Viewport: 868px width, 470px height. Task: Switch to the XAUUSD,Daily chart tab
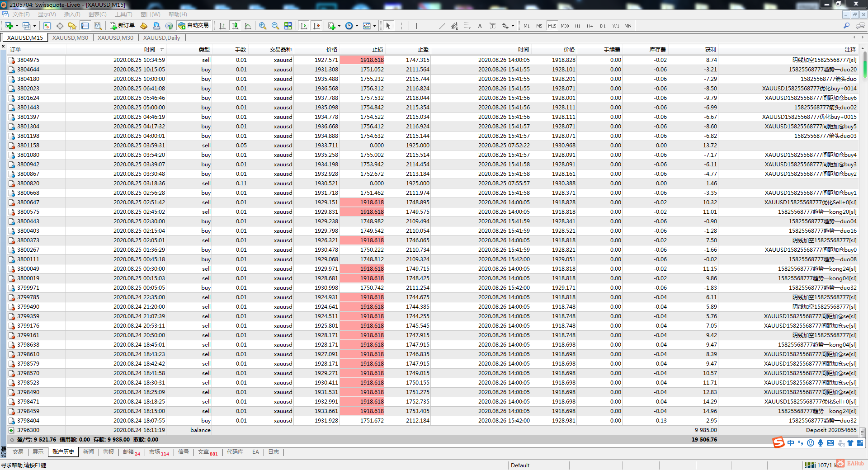(x=161, y=38)
